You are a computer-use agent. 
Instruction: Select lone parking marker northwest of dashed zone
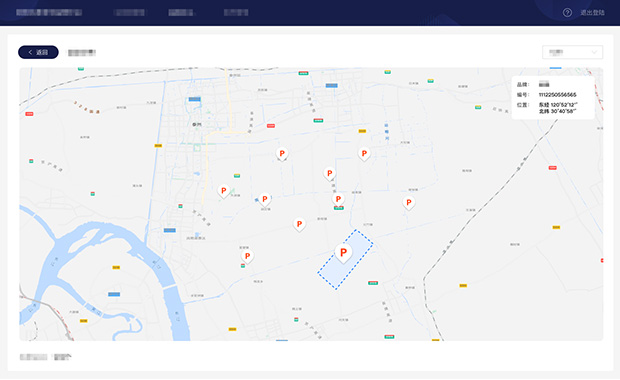click(299, 225)
